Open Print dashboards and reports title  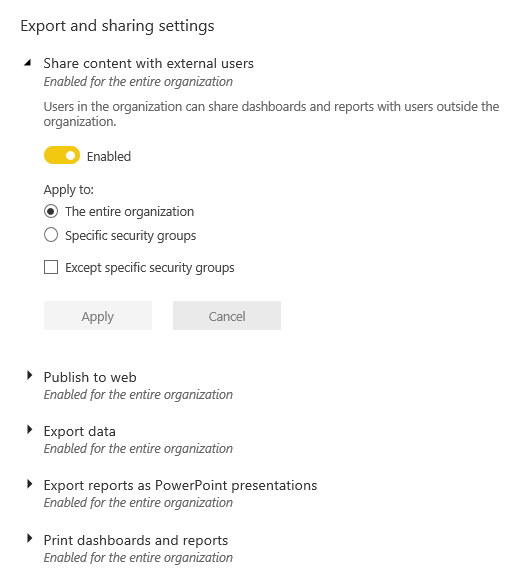point(136,540)
